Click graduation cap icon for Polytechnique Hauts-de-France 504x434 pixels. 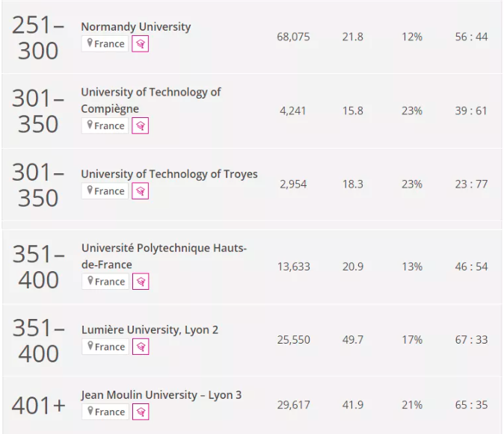pos(141,282)
